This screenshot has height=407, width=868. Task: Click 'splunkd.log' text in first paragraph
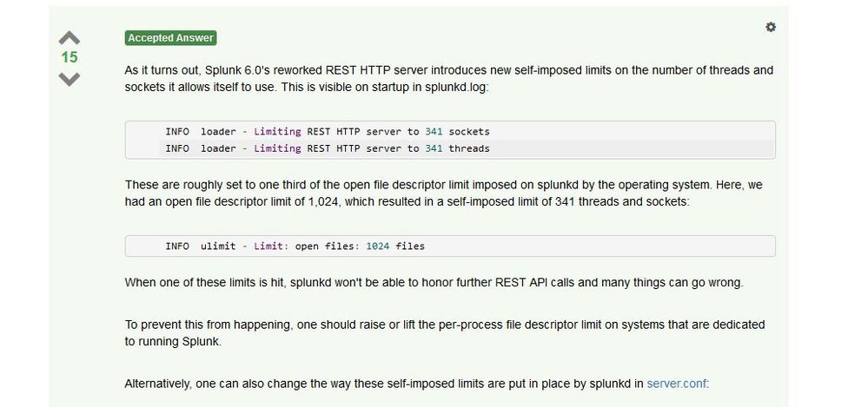[x=457, y=88]
